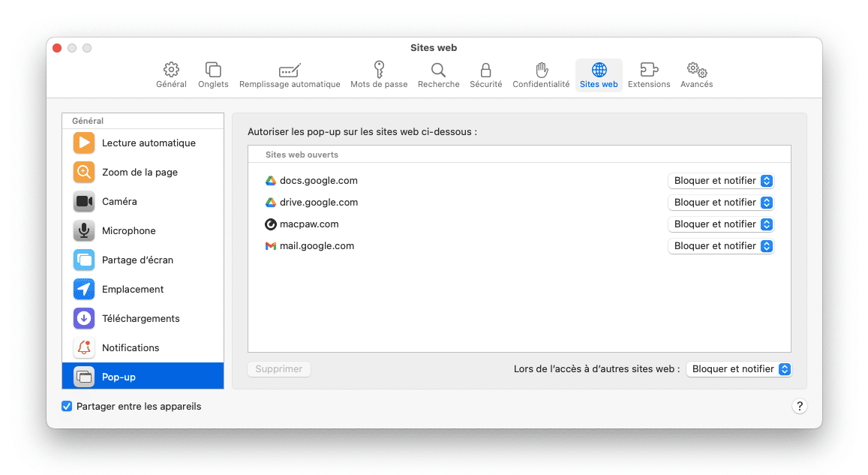The width and height of the screenshot is (868, 475).
Task: Expand the docs.google.com pop-up dropdown
Action: click(x=720, y=181)
